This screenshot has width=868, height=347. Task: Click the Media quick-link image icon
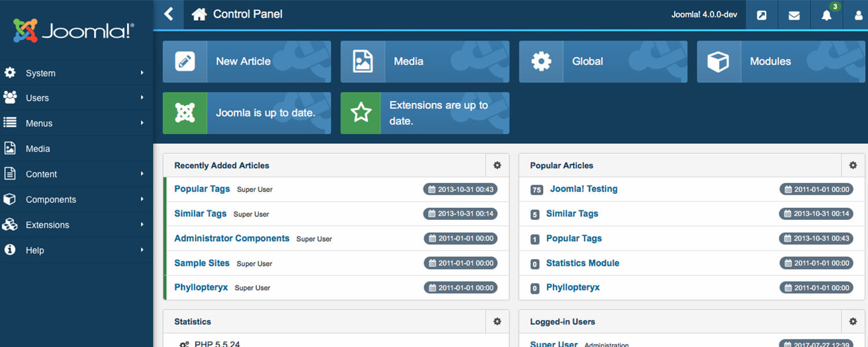(x=363, y=61)
